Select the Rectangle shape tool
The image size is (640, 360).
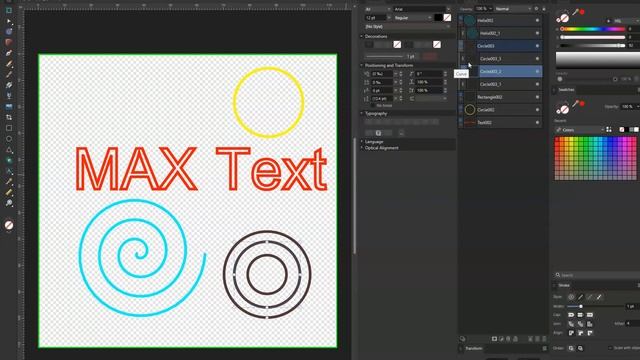[x=9, y=128]
